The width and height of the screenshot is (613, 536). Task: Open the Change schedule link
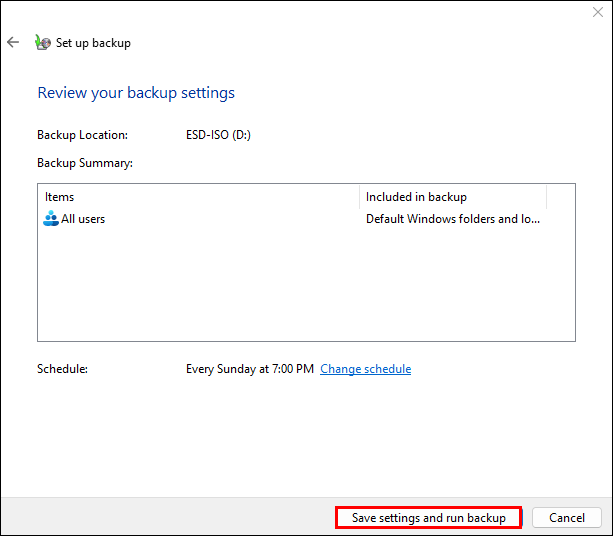[365, 369]
